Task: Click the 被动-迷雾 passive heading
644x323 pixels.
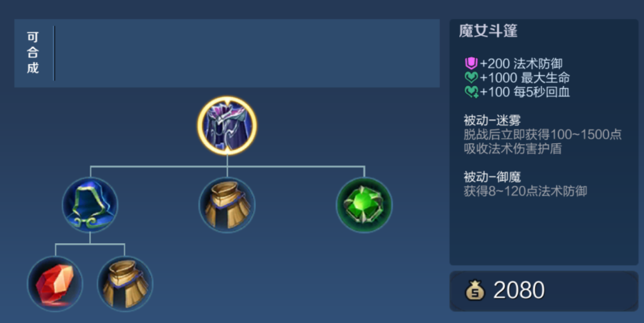Action: (x=492, y=121)
